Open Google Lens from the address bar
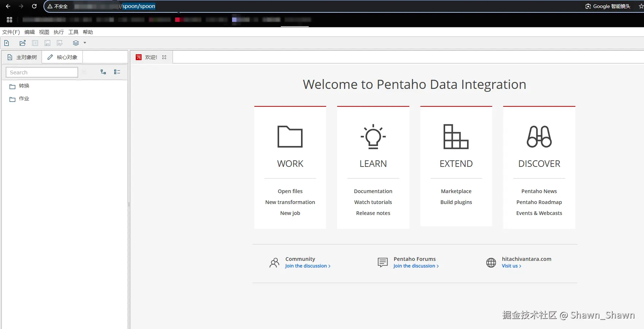644x329 pixels. click(608, 6)
